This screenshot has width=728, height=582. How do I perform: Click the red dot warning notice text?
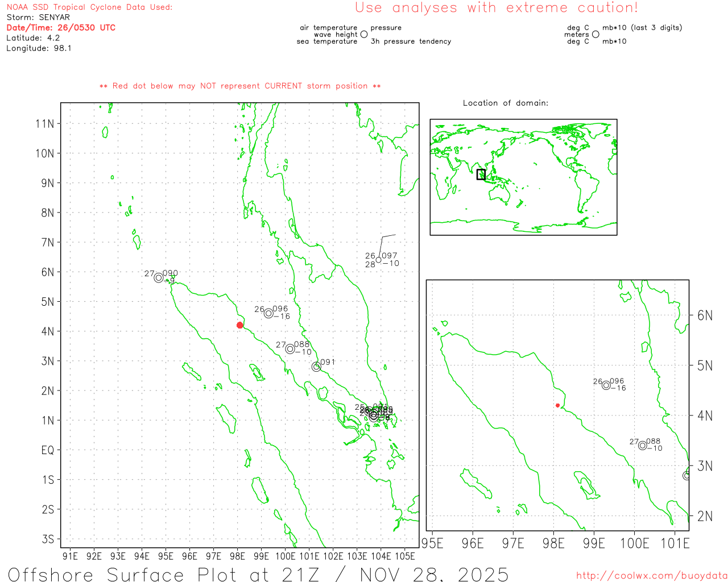(x=240, y=86)
